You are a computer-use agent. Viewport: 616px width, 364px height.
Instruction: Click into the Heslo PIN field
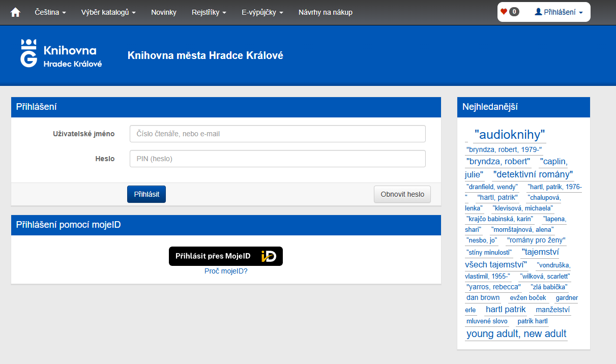pos(277,159)
